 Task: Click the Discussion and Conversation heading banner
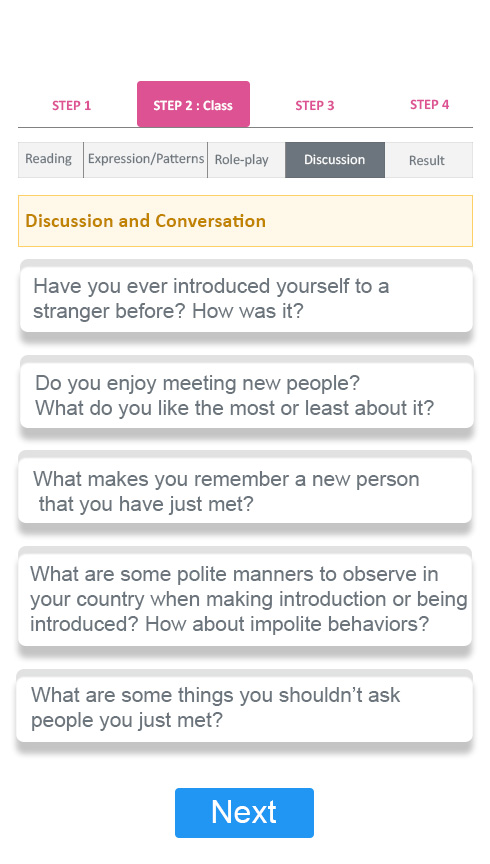pyautogui.click(x=245, y=221)
